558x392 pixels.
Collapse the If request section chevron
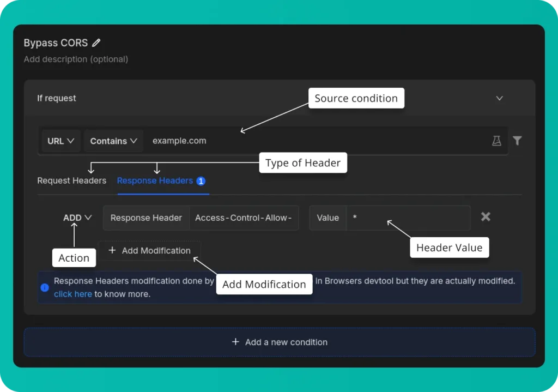499,98
